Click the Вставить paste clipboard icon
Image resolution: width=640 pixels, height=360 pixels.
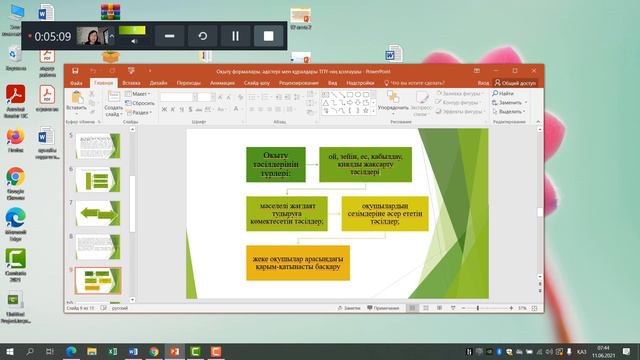[x=76, y=98]
